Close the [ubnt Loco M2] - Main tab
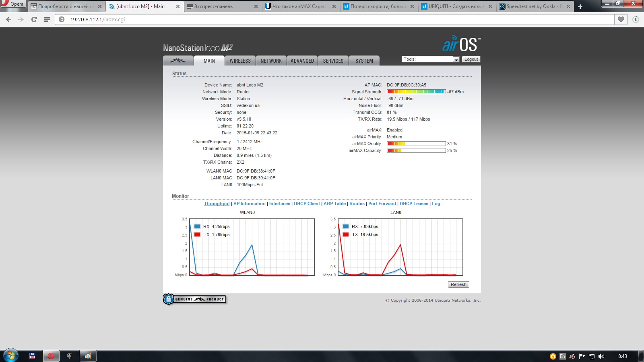 [x=178, y=6]
